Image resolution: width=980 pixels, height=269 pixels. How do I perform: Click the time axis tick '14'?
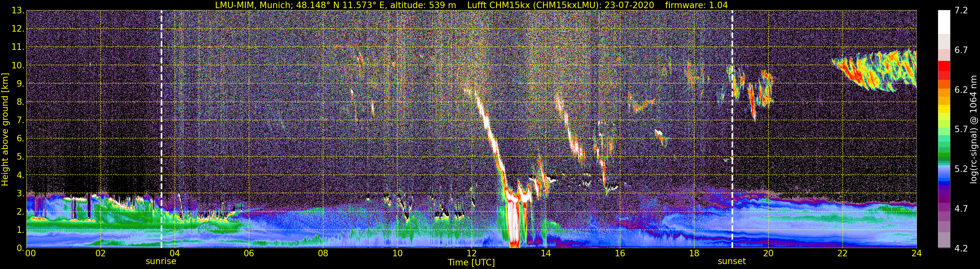(x=545, y=253)
